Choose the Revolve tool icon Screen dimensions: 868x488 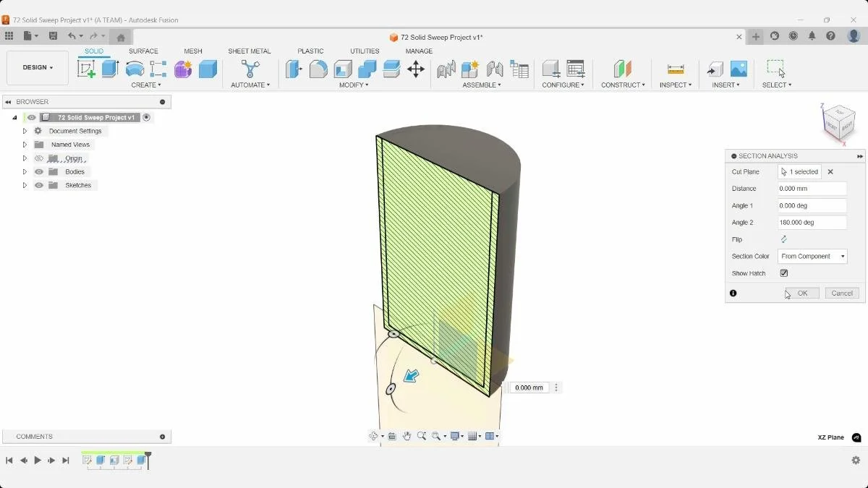click(x=135, y=69)
